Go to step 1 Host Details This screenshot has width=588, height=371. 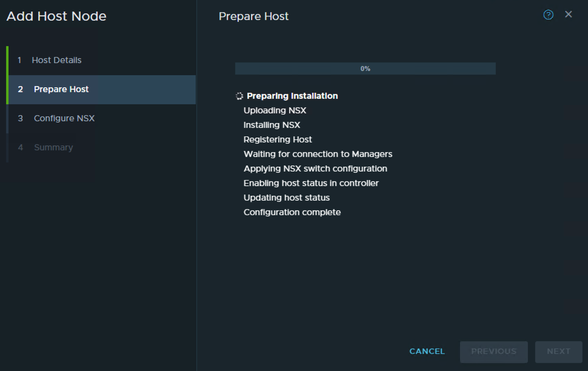pos(102,60)
